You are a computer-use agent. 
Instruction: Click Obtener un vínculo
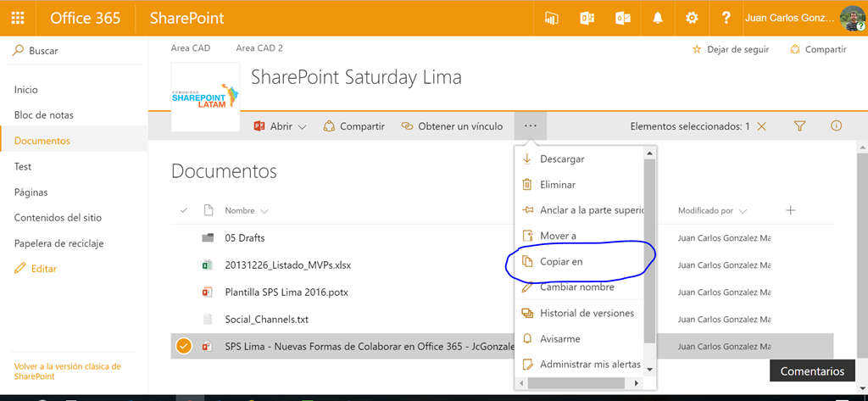pos(452,126)
